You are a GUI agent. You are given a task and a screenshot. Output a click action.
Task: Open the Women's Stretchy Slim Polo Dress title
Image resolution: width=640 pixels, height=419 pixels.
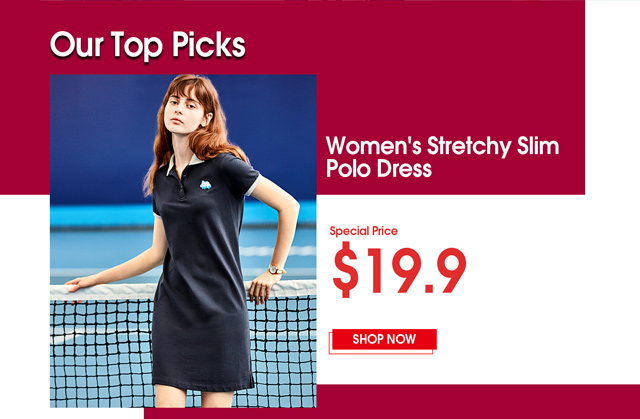(442, 157)
